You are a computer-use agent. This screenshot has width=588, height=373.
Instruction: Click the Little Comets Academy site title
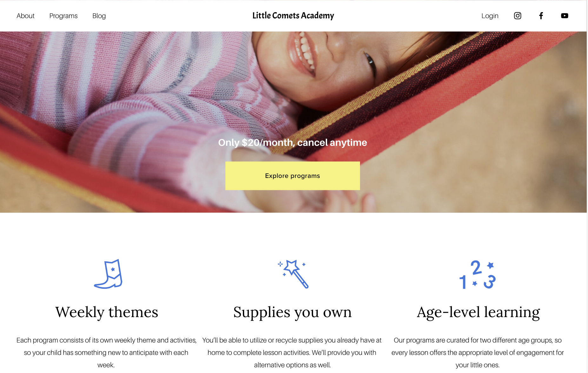293,16
